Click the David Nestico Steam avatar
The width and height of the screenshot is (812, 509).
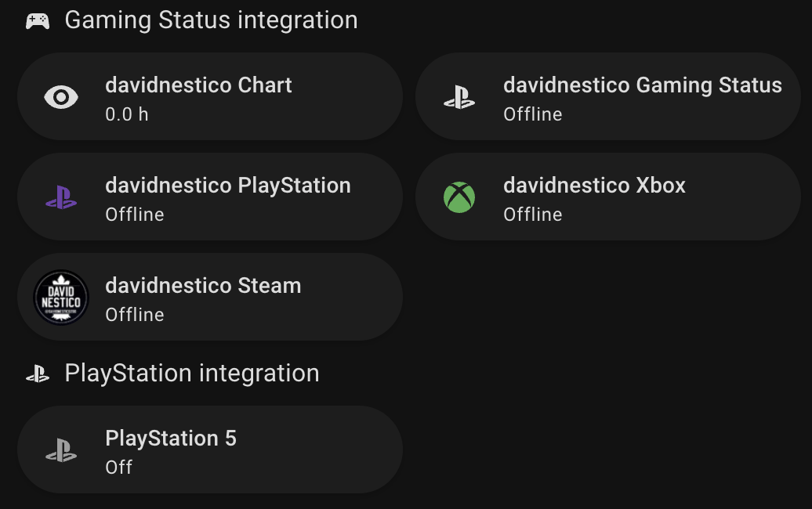[x=61, y=298]
